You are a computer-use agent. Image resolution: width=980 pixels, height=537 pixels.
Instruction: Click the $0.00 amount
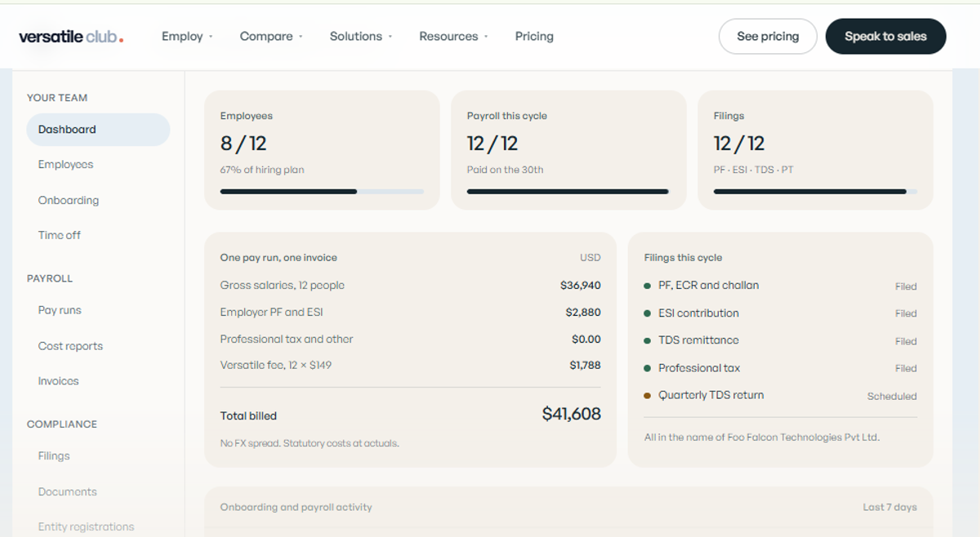586,340
